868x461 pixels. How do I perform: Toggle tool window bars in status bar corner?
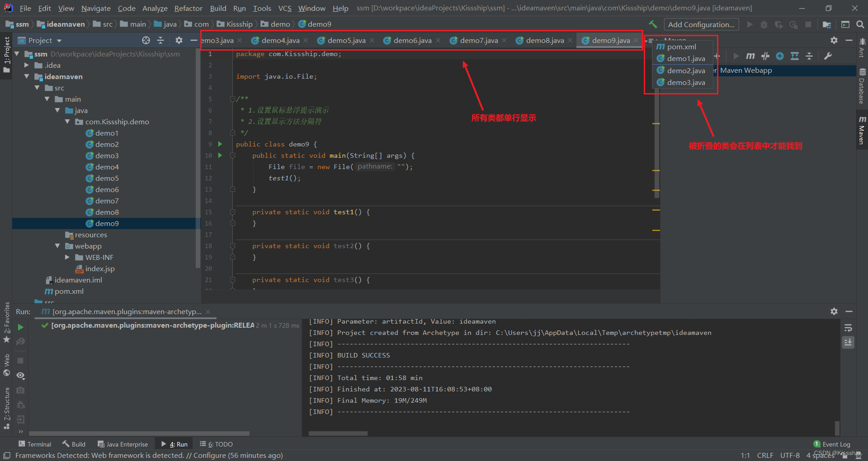pos(7,455)
